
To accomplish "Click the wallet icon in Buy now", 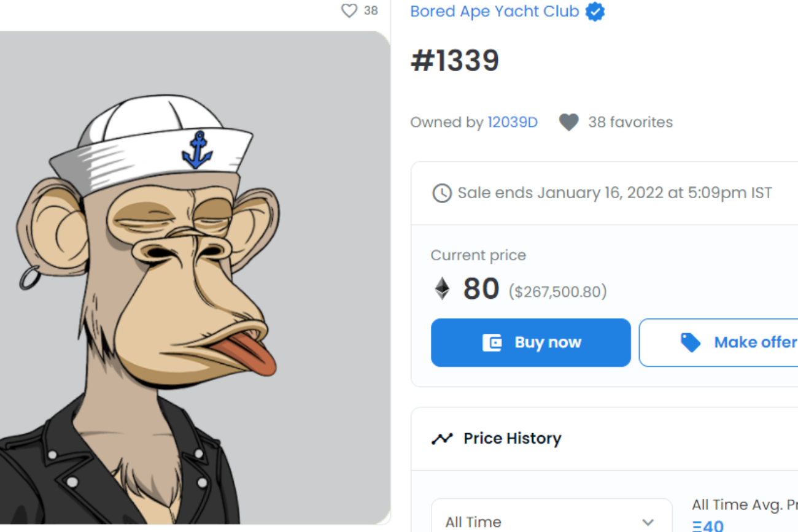I will pyautogui.click(x=492, y=342).
